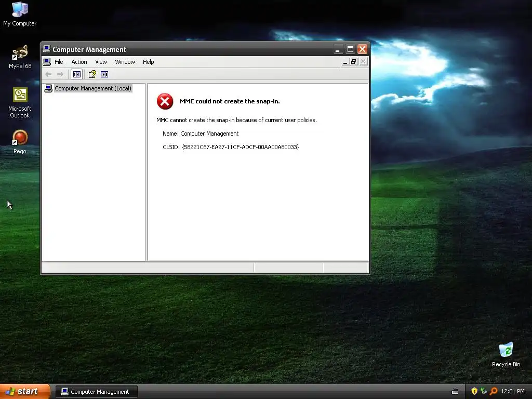
Task: Open the Help menu
Action: pos(148,62)
